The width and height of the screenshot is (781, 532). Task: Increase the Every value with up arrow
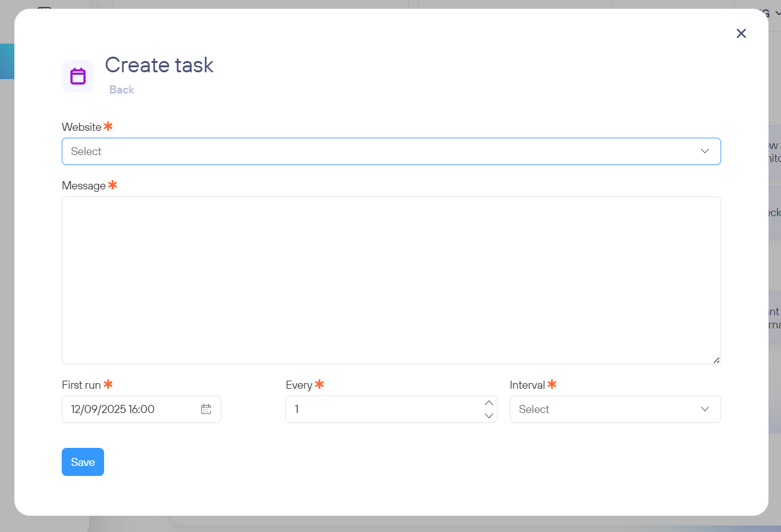pyautogui.click(x=489, y=403)
